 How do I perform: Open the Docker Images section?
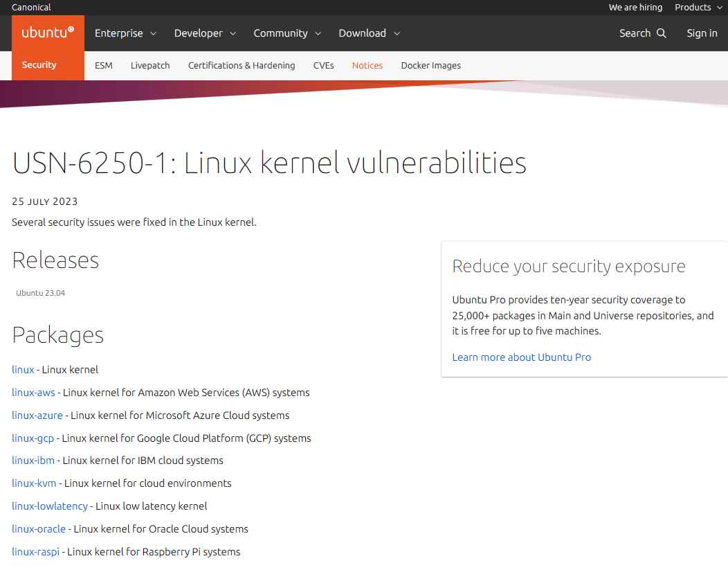click(430, 65)
